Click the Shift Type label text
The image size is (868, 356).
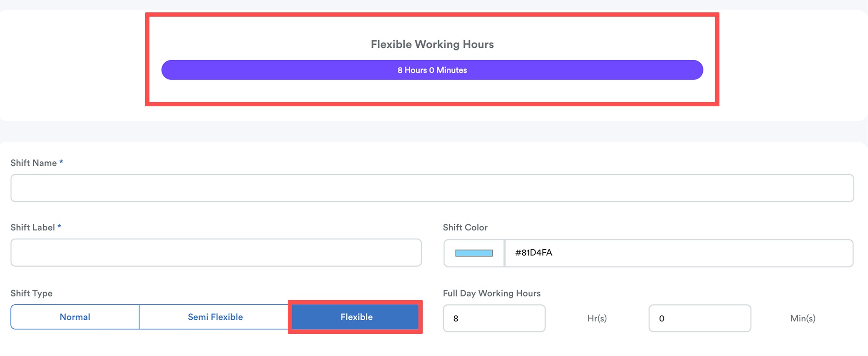[x=32, y=293]
